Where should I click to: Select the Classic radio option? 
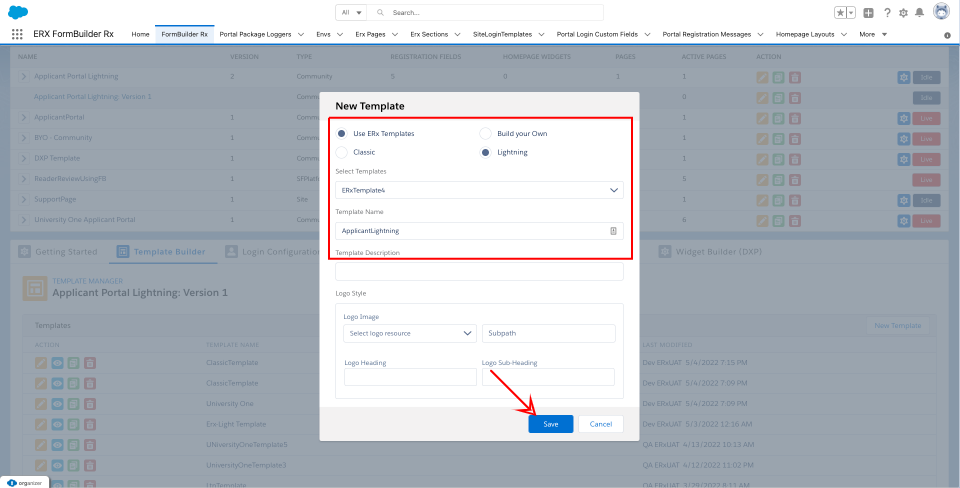tap(342, 152)
